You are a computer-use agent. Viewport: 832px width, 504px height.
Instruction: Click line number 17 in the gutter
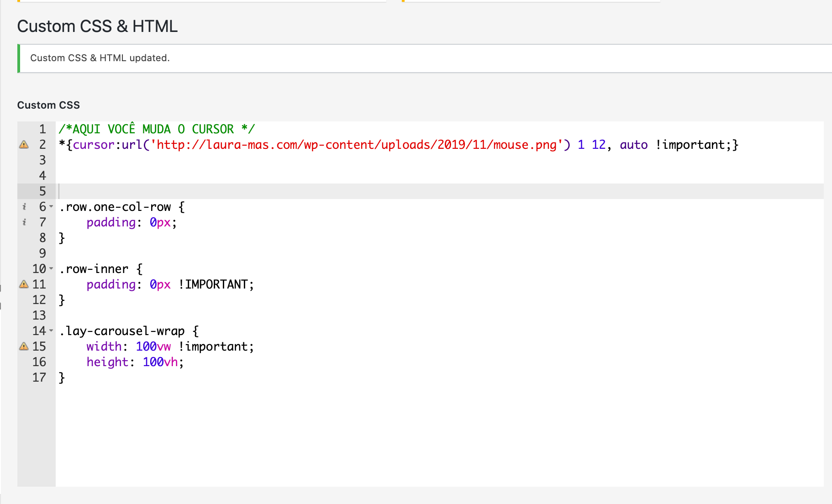point(40,377)
